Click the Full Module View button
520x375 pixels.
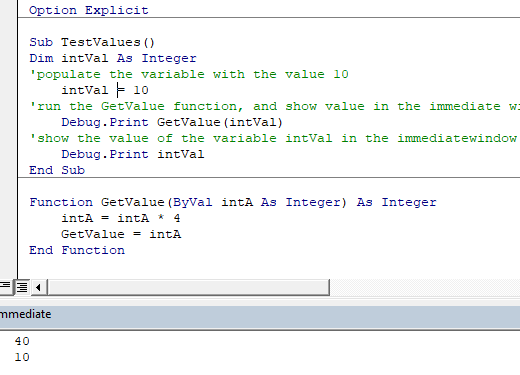click(x=22, y=287)
